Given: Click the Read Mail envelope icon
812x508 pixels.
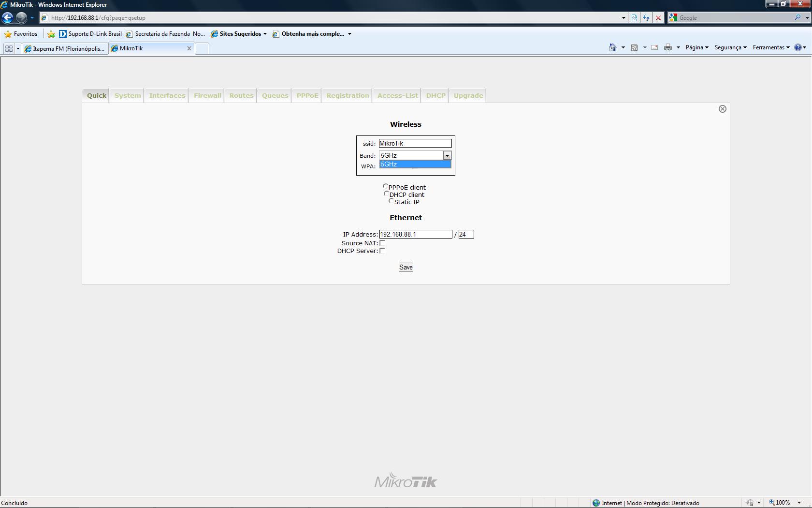Looking at the screenshot, I should point(654,47).
